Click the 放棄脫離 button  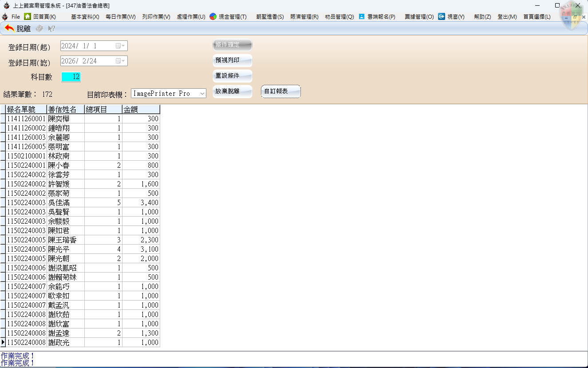(233, 91)
